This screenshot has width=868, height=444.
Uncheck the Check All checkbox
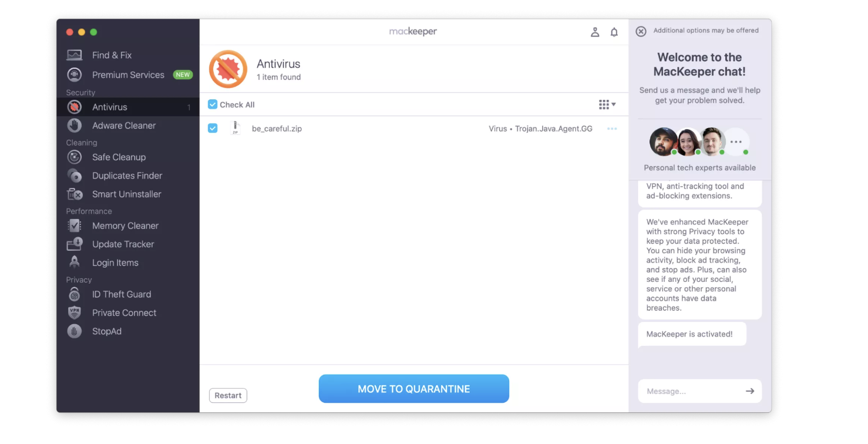point(213,105)
